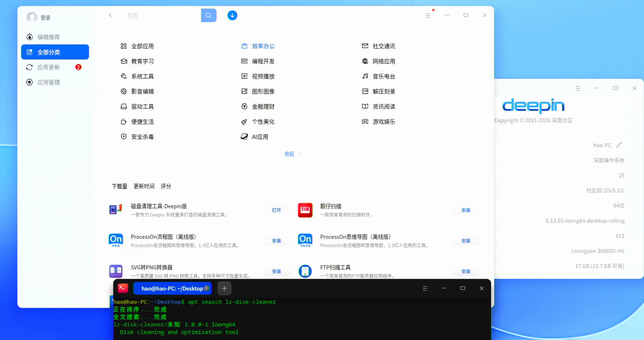Go to 编辑推荐 in sidebar
644x340 pixels.
55,37
